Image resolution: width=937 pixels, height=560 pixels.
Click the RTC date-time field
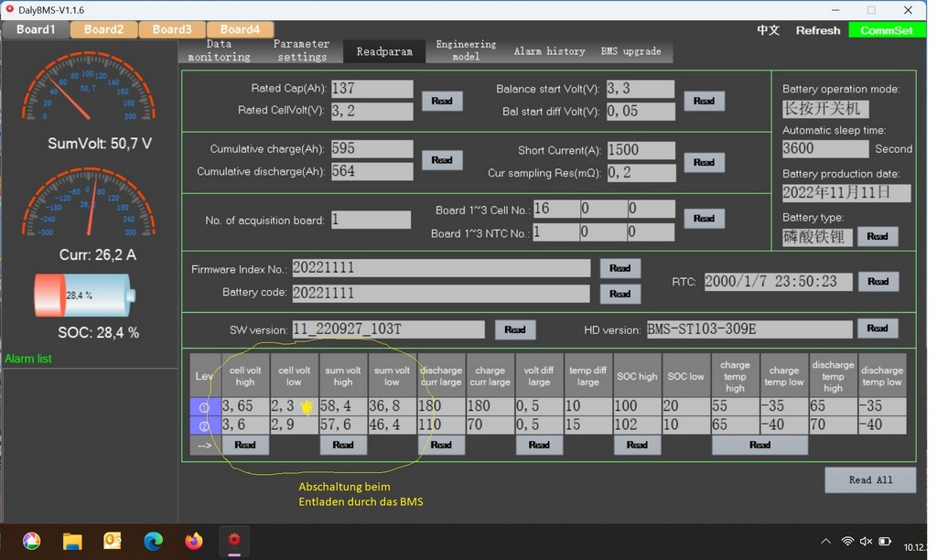tap(778, 282)
